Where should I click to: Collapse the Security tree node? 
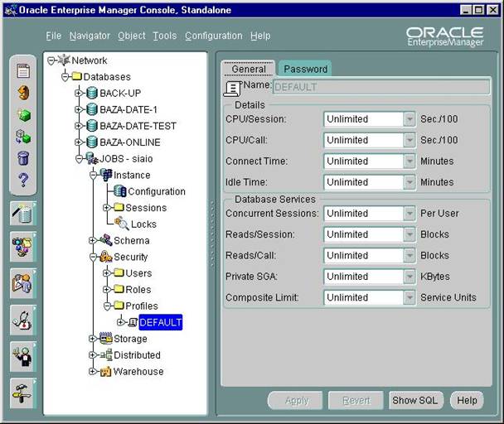click(x=93, y=257)
